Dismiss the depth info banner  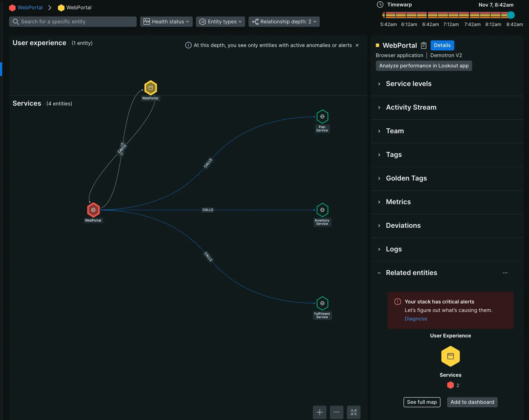tap(357, 45)
